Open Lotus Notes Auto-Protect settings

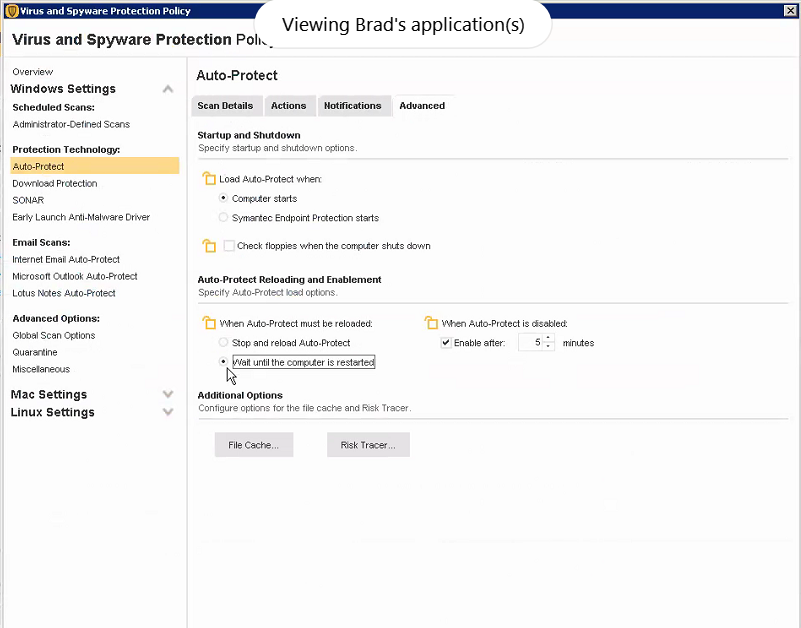click(x=64, y=293)
